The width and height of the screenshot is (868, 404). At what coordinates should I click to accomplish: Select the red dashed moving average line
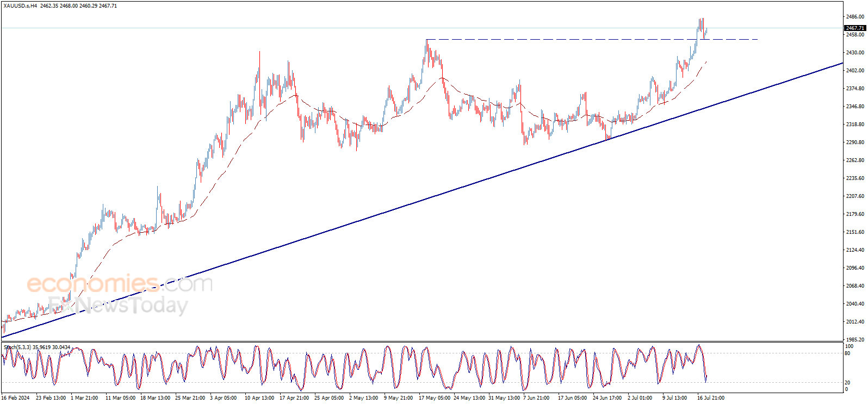point(354,121)
